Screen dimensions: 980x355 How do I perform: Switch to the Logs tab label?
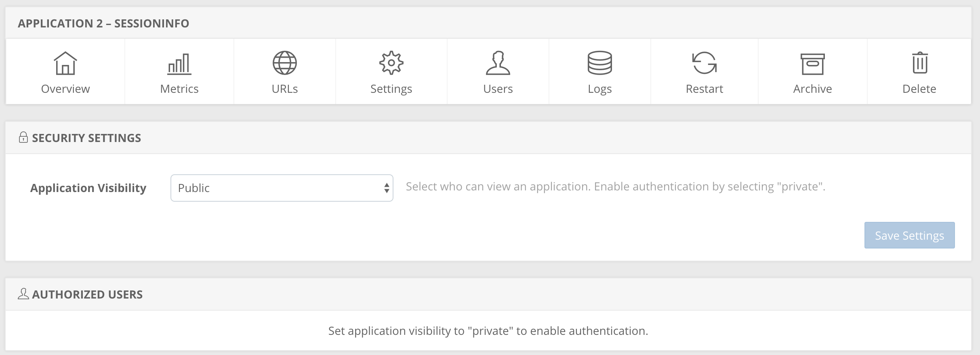click(x=600, y=89)
